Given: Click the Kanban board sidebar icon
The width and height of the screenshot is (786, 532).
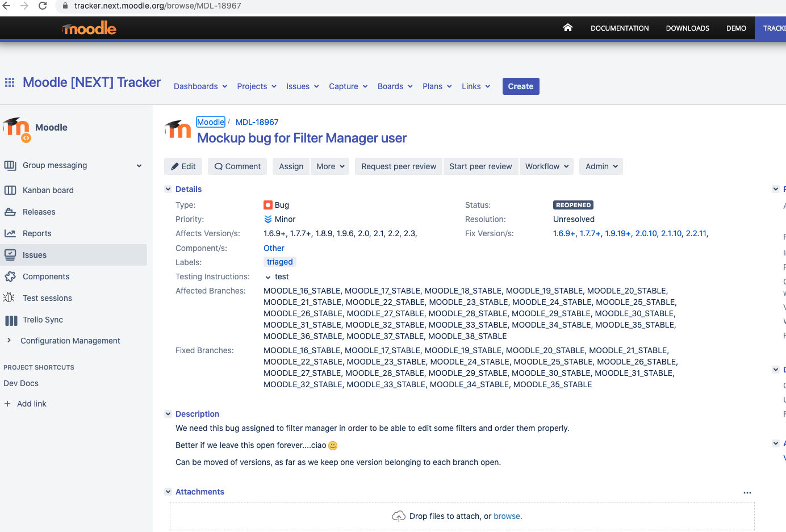Looking at the screenshot, I should click(10, 190).
